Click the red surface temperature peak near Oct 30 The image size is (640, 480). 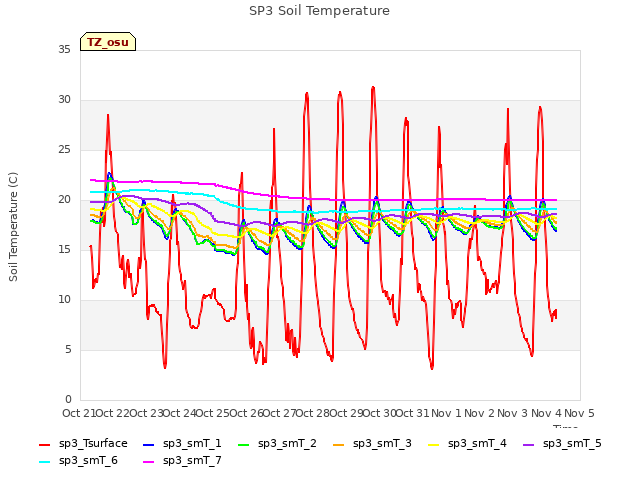point(373,88)
